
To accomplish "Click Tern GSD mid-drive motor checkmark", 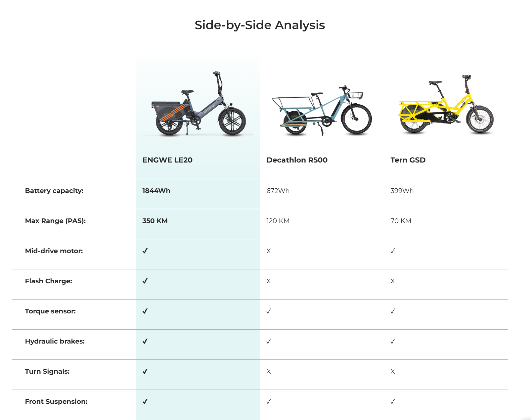I will pyautogui.click(x=393, y=251).
